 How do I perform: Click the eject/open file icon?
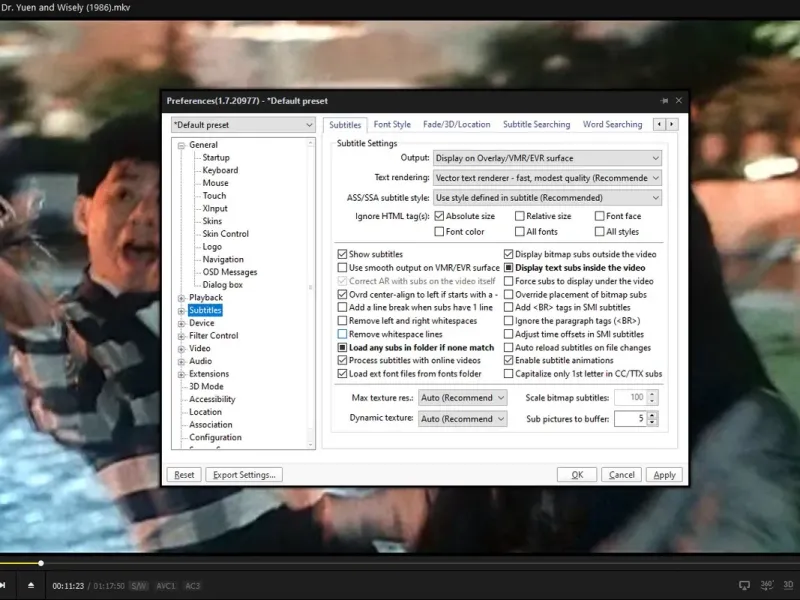point(31,585)
